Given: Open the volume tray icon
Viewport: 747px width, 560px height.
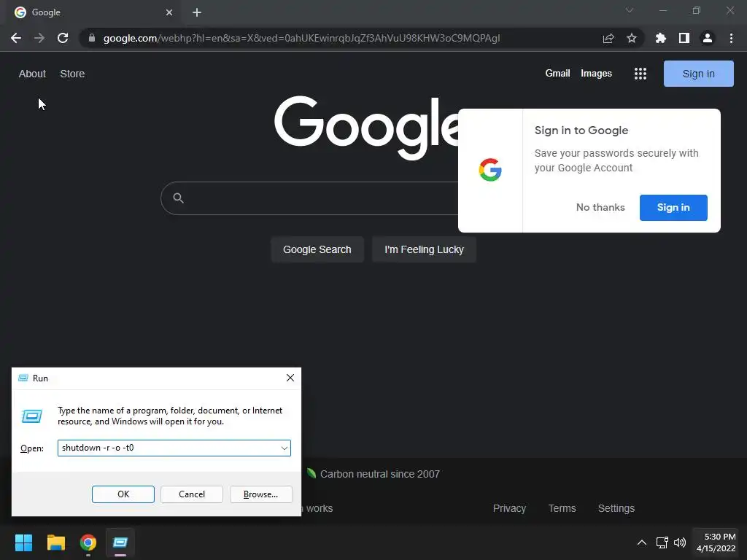Looking at the screenshot, I should coord(680,542).
